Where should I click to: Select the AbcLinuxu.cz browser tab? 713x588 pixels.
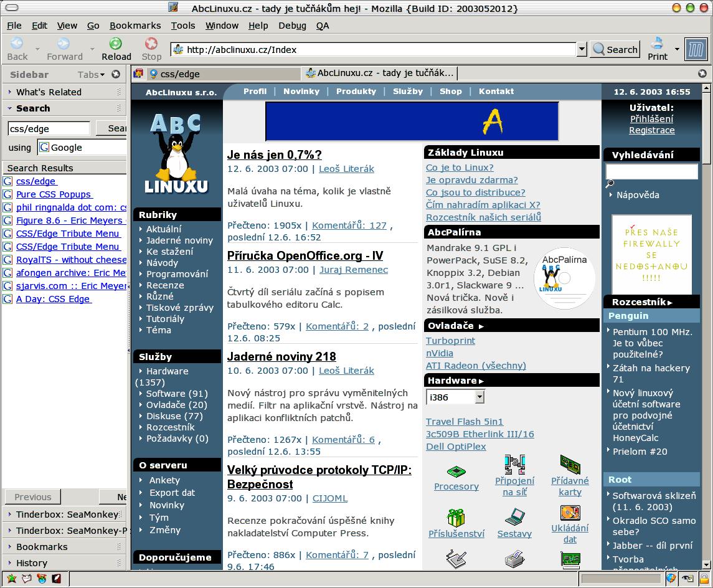380,73
